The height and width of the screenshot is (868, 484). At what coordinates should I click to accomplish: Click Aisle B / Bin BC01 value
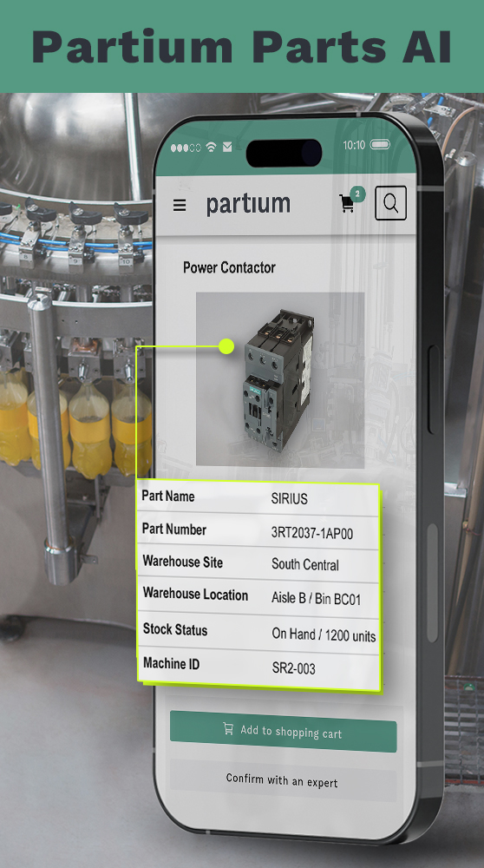coord(316,598)
